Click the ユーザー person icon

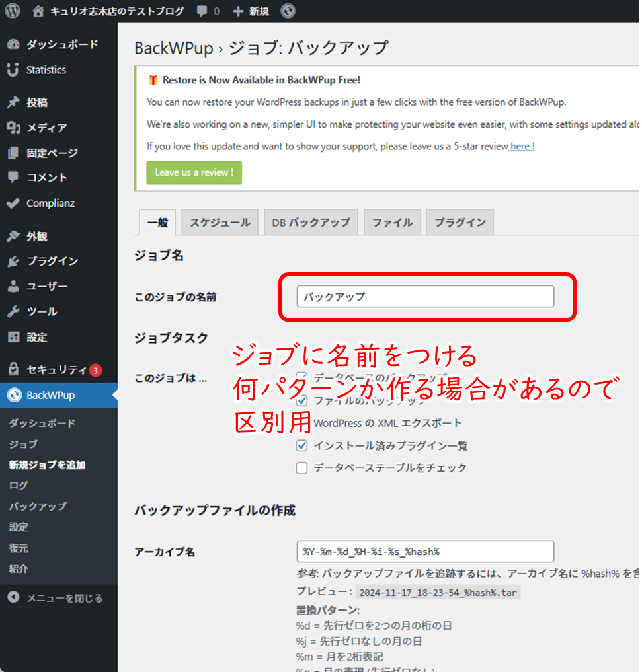click(x=14, y=286)
